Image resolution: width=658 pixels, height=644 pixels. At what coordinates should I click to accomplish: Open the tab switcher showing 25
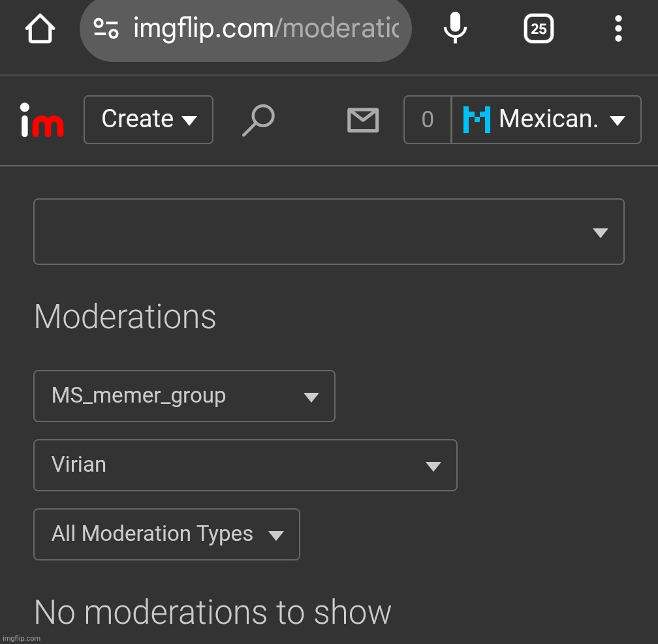tap(539, 29)
